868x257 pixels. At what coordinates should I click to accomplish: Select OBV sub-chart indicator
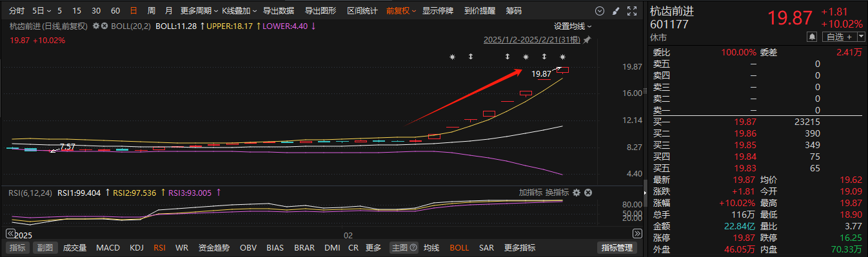(x=248, y=247)
